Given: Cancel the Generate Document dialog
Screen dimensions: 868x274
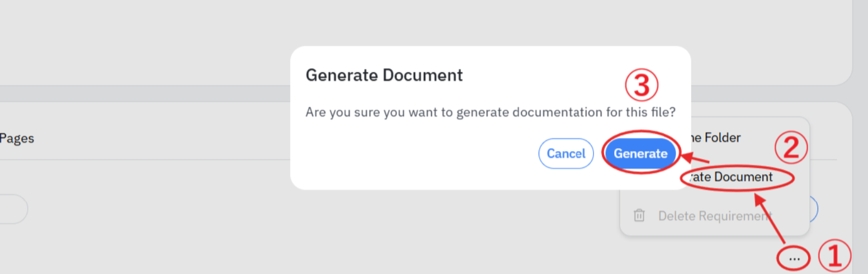Looking at the screenshot, I should click(566, 153).
